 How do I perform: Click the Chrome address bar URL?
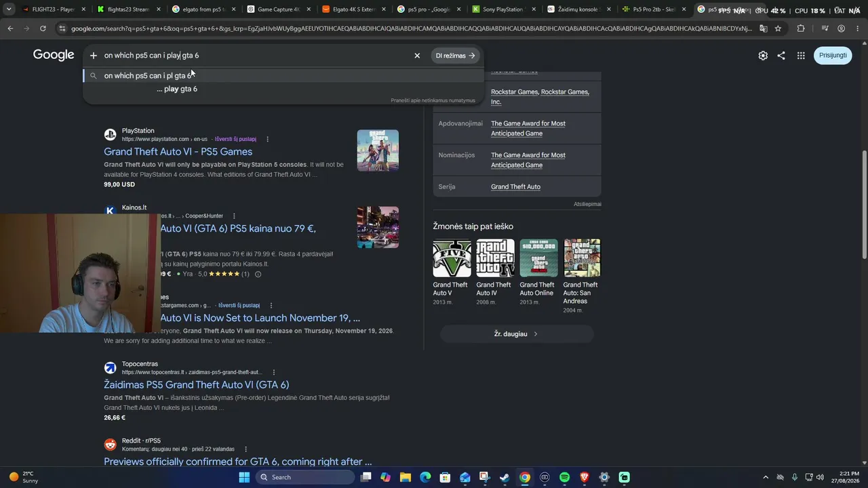(411, 28)
